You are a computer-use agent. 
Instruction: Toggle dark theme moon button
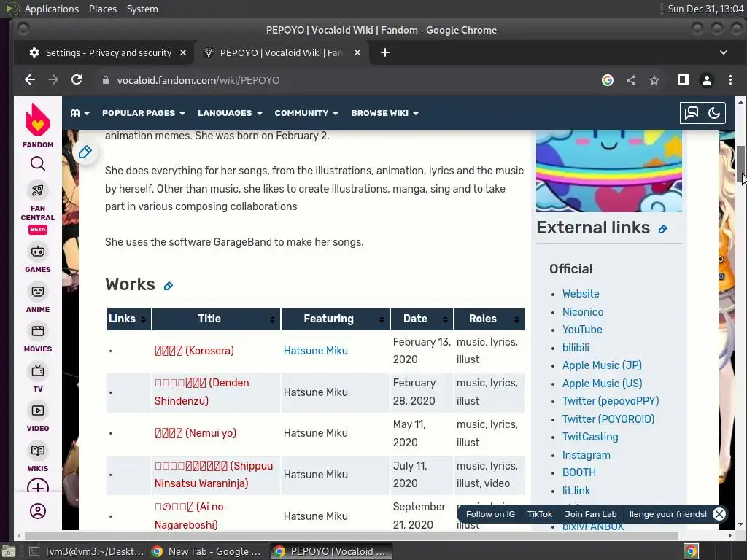coord(714,113)
